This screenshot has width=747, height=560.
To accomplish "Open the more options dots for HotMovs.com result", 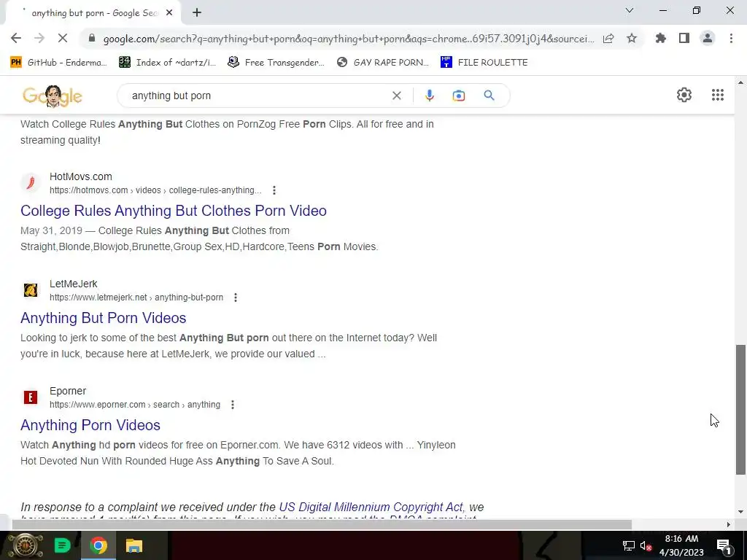I will point(274,190).
